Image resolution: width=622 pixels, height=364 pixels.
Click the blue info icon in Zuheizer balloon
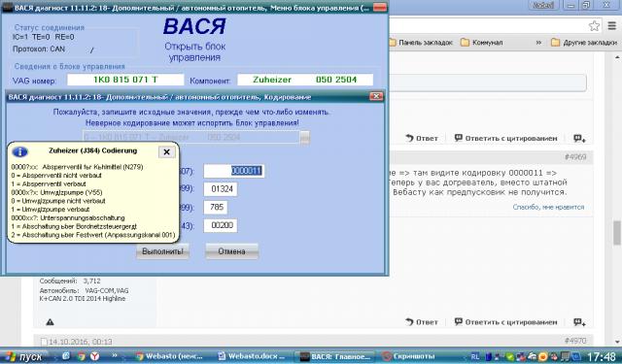(x=19, y=151)
